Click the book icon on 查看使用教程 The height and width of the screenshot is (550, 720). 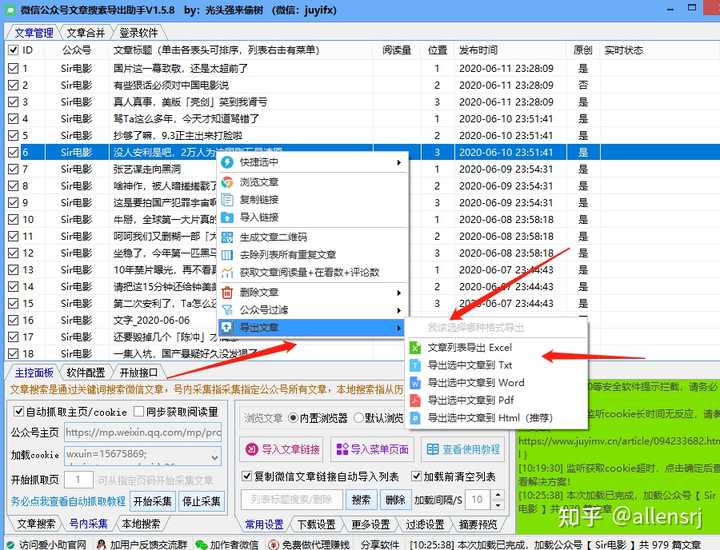pyautogui.click(x=433, y=449)
